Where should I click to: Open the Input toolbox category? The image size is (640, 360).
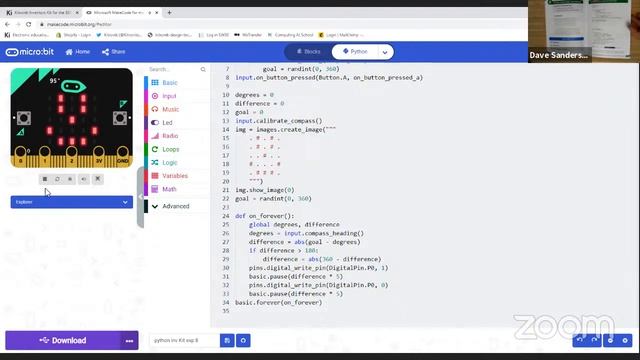tap(176, 96)
